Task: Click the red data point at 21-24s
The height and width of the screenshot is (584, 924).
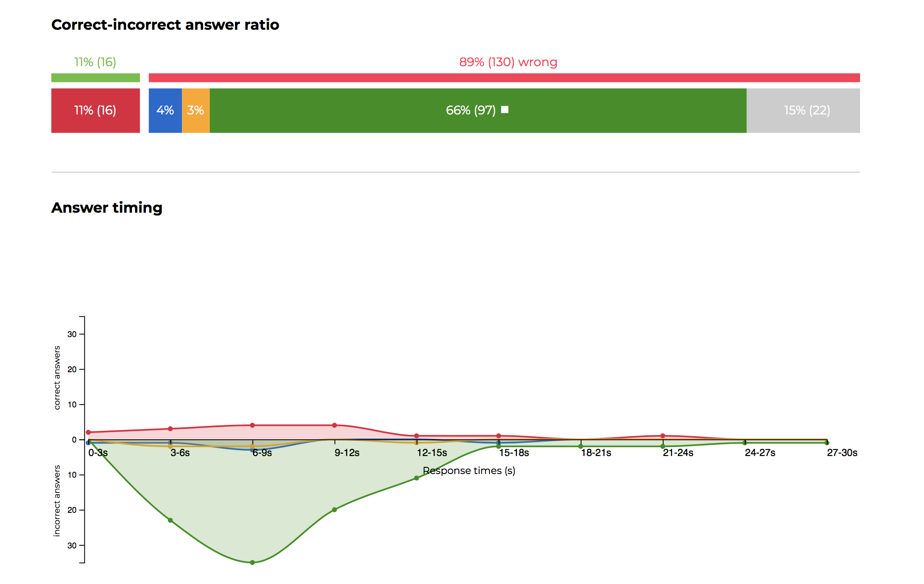Action: click(x=663, y=436)
